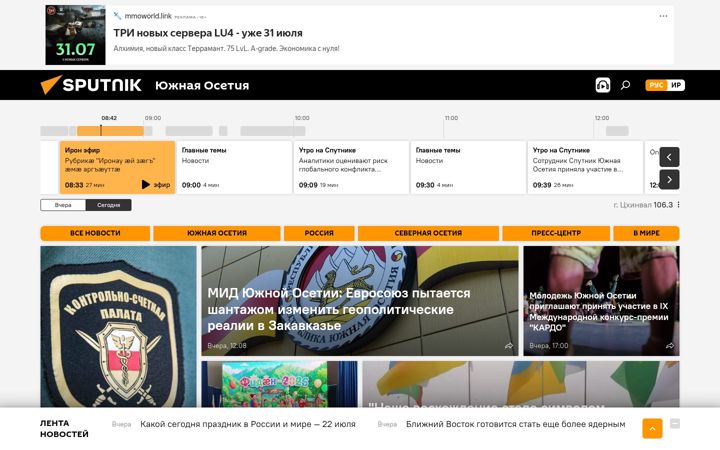Click the 12:00 timeline mark
Screen dimensions: 720x450
pyautogui.click(x=602, y=118)
